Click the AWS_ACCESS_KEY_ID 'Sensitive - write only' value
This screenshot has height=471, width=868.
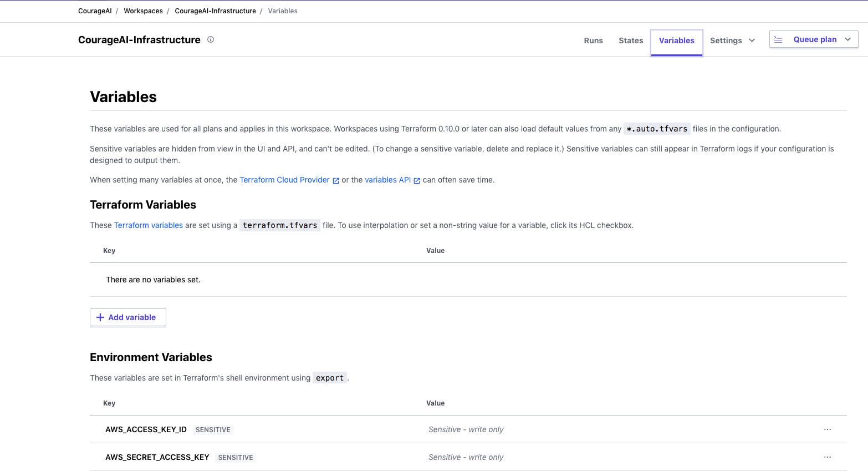click(466, 429)
